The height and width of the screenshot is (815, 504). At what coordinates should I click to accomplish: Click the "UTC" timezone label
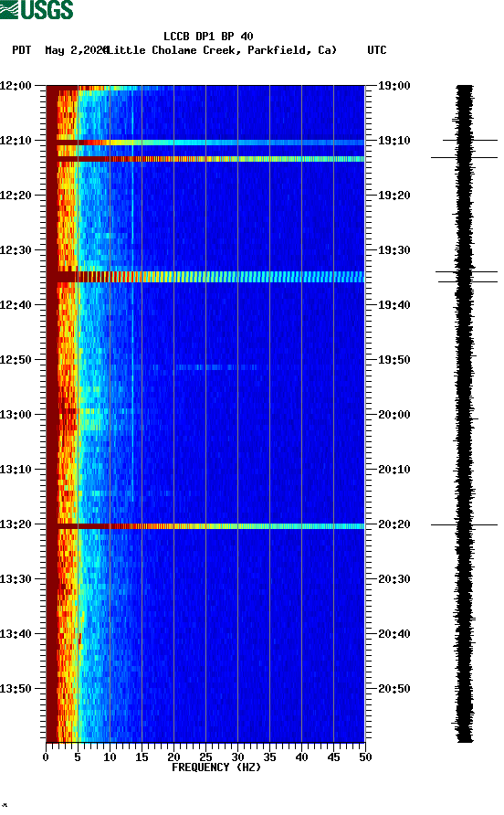(x=377, y=50)
